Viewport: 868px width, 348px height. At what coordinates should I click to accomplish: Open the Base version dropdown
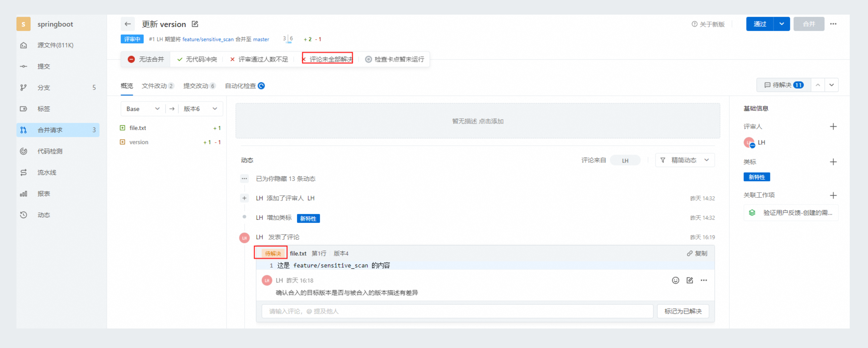click(143, 109)
